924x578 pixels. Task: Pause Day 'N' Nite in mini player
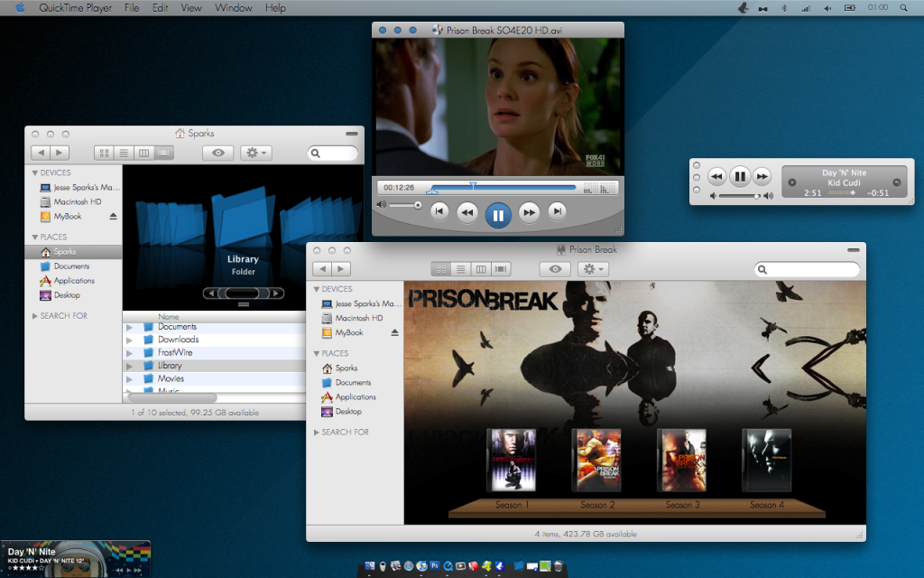[x=739, y=176]
